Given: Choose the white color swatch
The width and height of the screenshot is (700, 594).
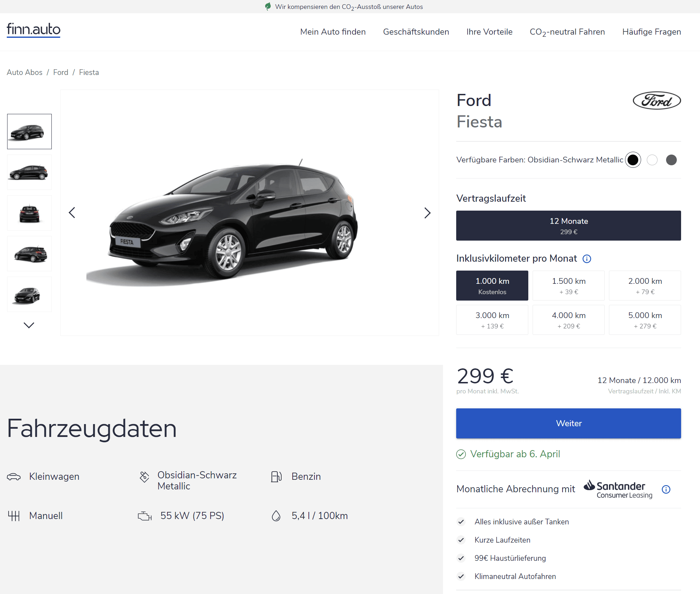Looking at the screenshot, I should point(652,160).
